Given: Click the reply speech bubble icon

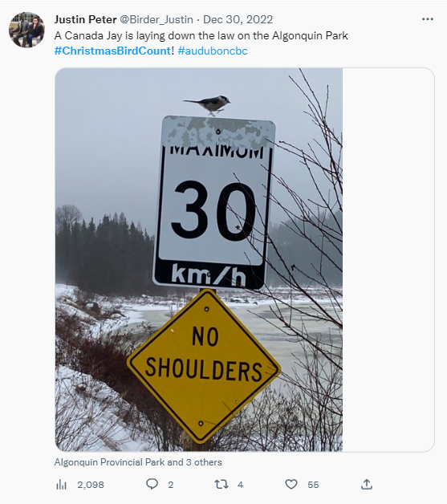Looking at the screenshot, I should click(152, 484).
